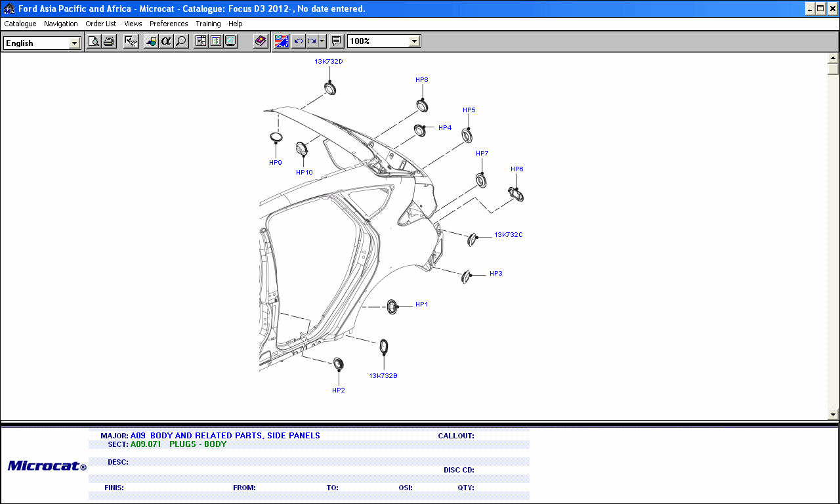Click the monitor display icon
Viewport: 840px width, 504px height.
230,41
